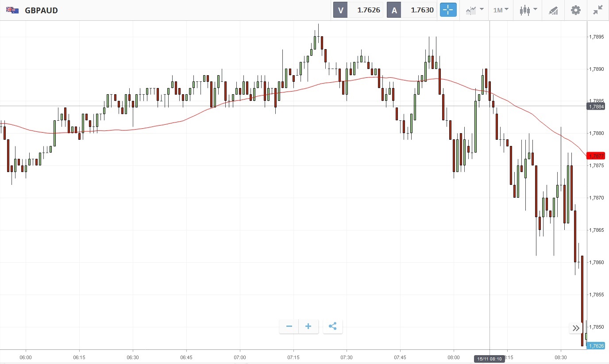Viewport: 609px width, 364px height.
Task: Open the candlestick chart type dropdown
Action: coord(528,10)
